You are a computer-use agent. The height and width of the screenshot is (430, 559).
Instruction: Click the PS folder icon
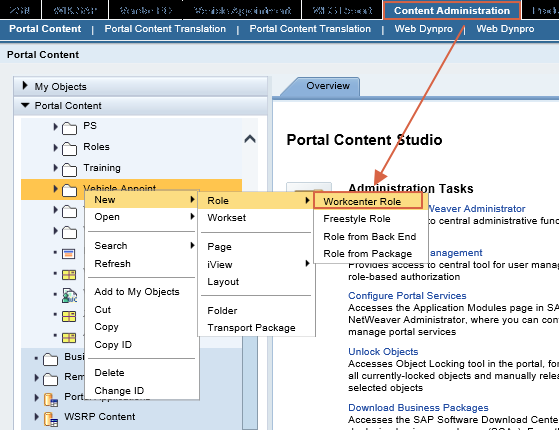[x=69, y=128]
